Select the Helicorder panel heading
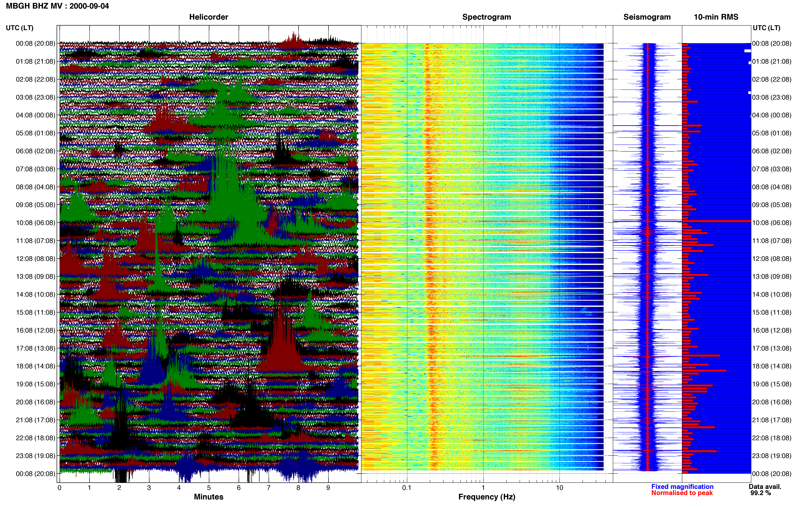812x508 pixels. tap(209, 17)
